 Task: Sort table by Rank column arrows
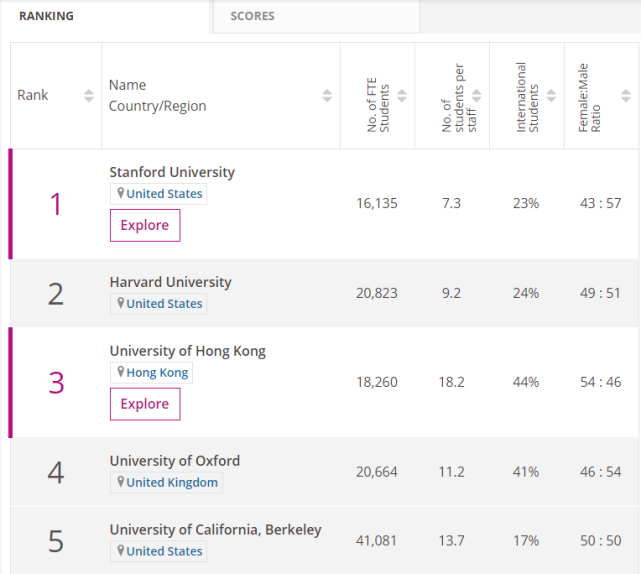88,96
